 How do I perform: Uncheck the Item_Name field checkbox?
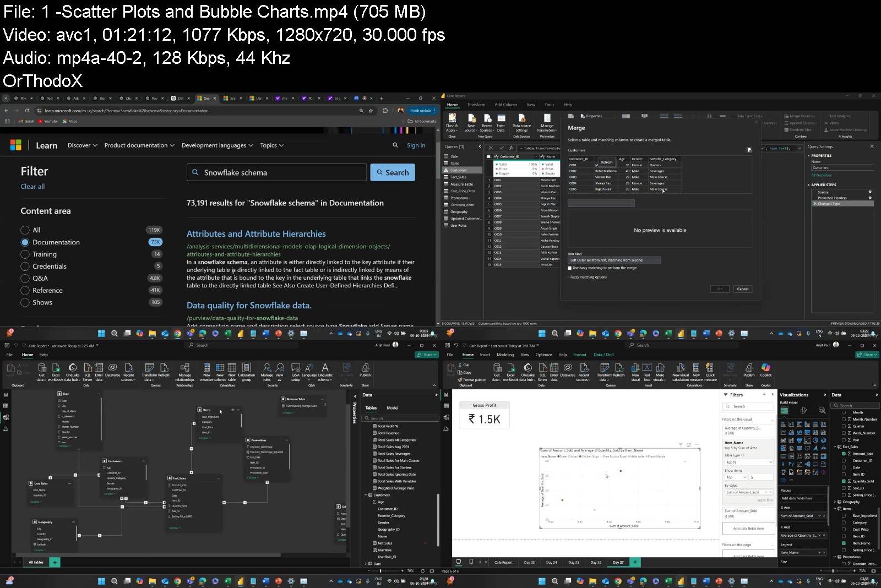click(844, 543)
